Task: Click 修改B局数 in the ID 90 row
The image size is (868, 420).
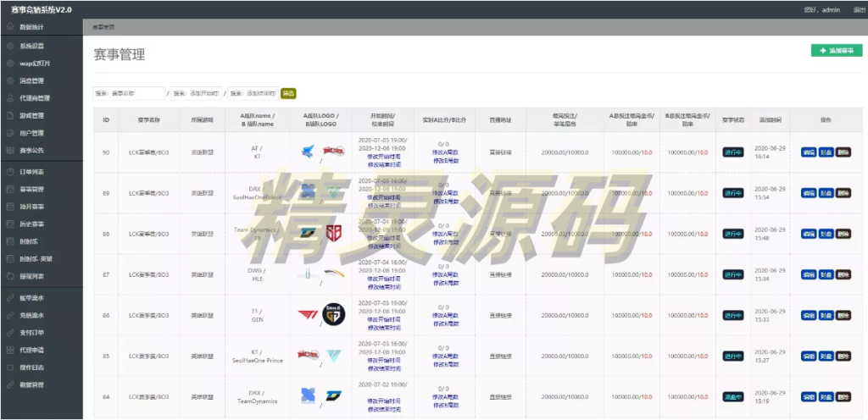Action: click(445, 161)
